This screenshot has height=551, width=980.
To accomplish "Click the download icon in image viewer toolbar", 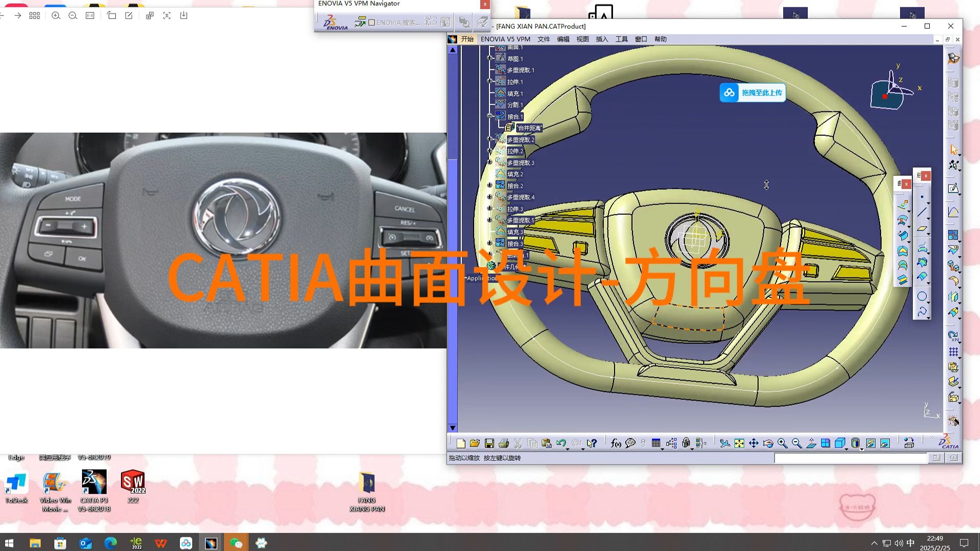I will pyautogui.click(x=184, y=15).
